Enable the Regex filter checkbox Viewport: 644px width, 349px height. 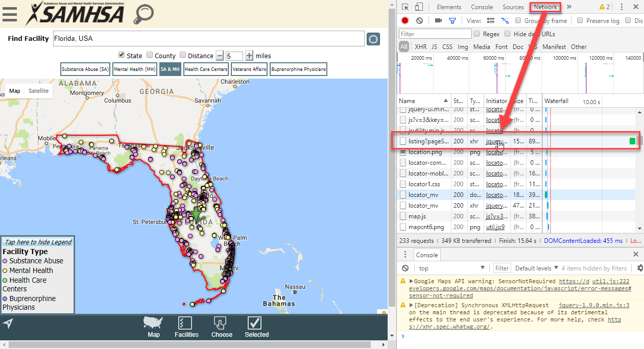477,34
